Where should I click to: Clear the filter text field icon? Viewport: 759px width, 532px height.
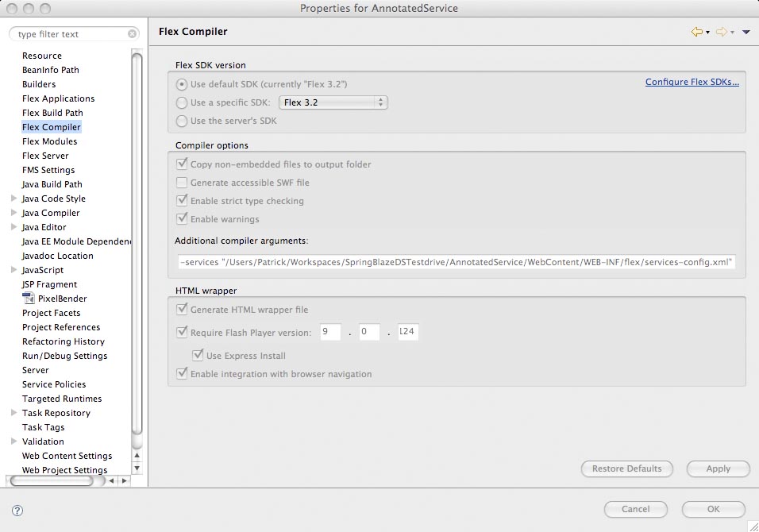click(x=132, y=34)
